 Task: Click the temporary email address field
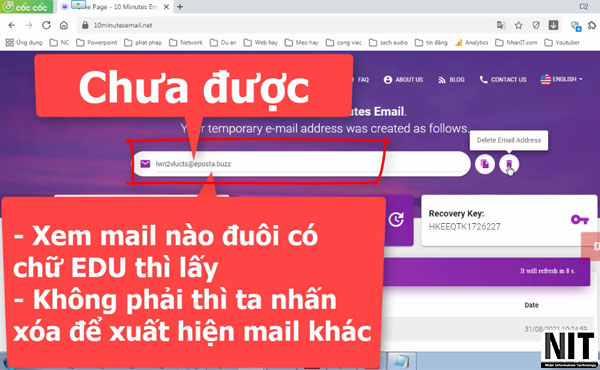(x=302, y=164)
